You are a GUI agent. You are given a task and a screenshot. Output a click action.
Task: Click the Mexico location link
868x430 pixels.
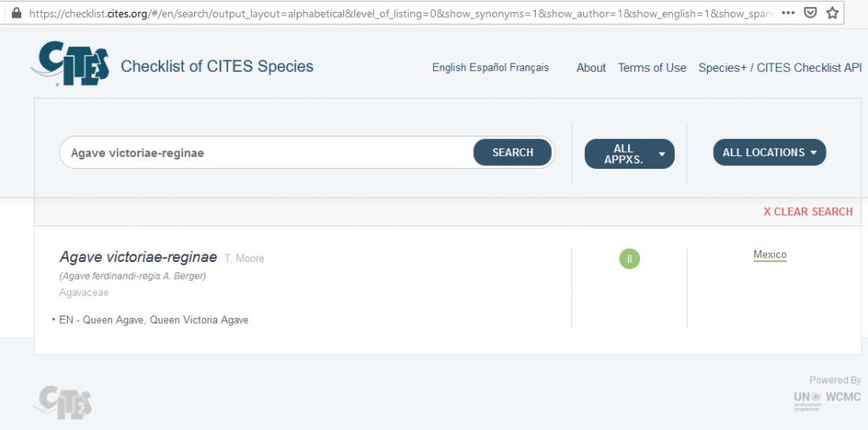point(770,254)
